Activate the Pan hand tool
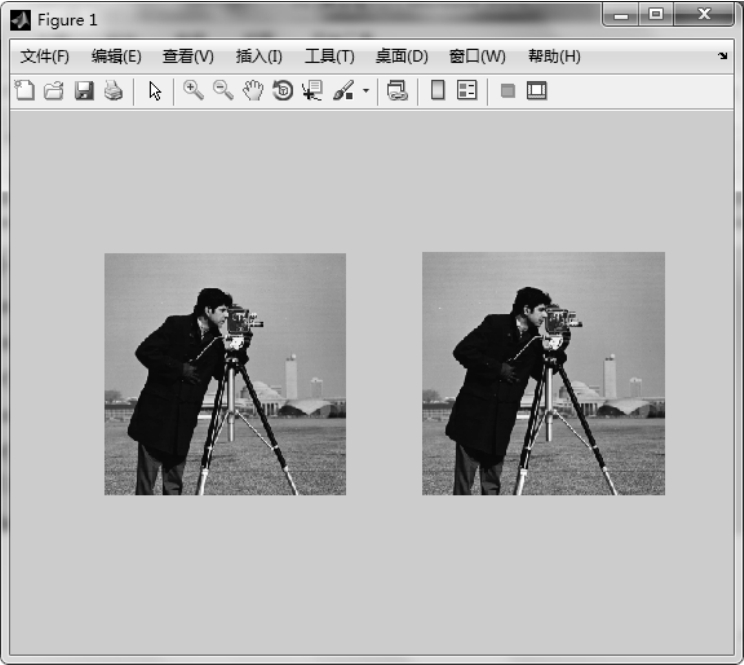This screenshot has width=744, height=665. [x=253, y=91]
